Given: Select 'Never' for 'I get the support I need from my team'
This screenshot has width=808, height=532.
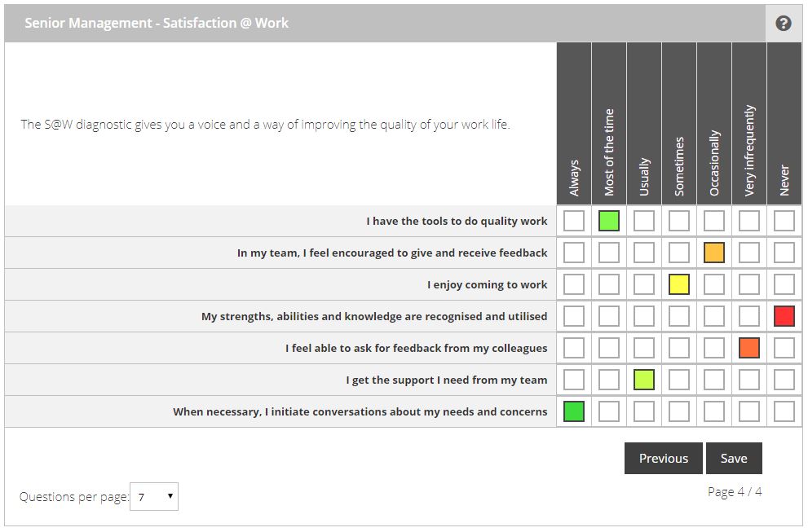Looking at the screenshot, I should (x=784, y=379).
